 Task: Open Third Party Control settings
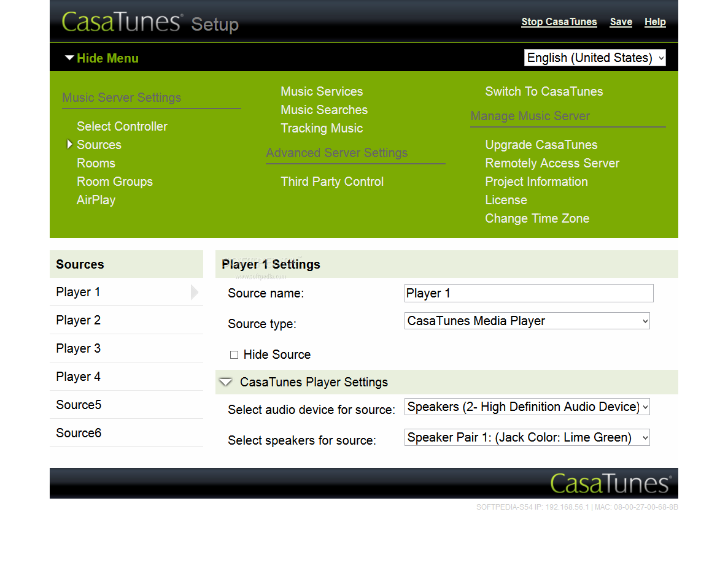click(332, 182)
